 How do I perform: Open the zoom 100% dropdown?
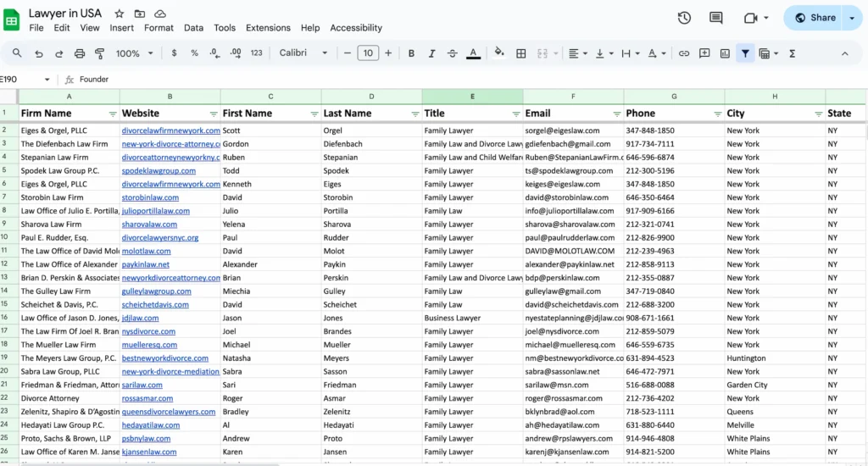click(134, 53)
